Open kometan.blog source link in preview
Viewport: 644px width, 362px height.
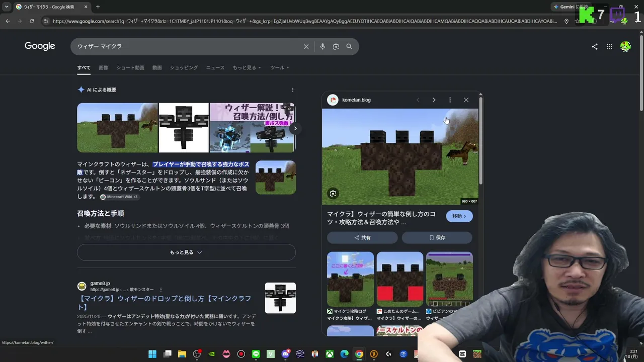pyautogui.click(x=356, y=100)
